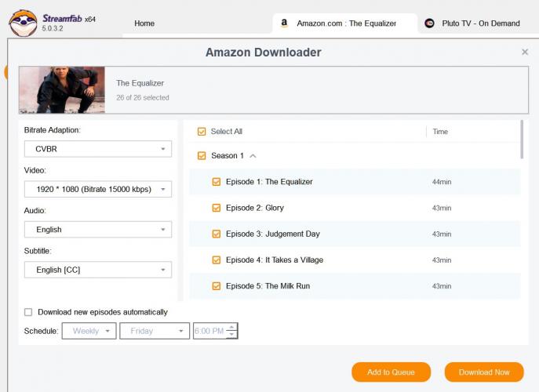Click the Pluto TV tab icon

click(429, 24)
